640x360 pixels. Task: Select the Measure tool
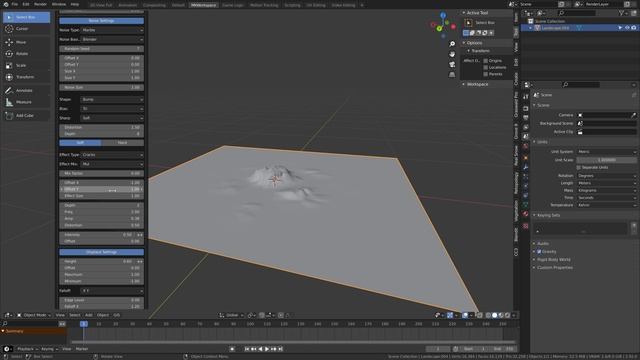27,102
